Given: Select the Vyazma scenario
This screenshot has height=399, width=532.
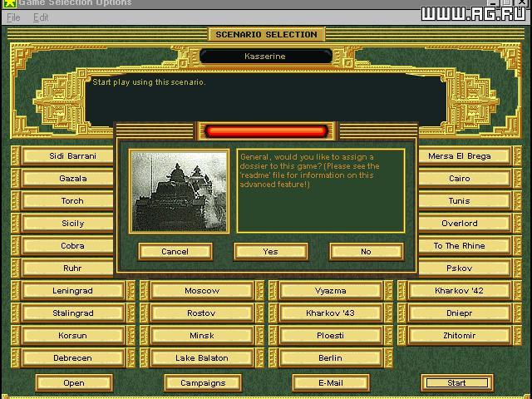Looking at the screenshot, I should [x=331, y=291].
